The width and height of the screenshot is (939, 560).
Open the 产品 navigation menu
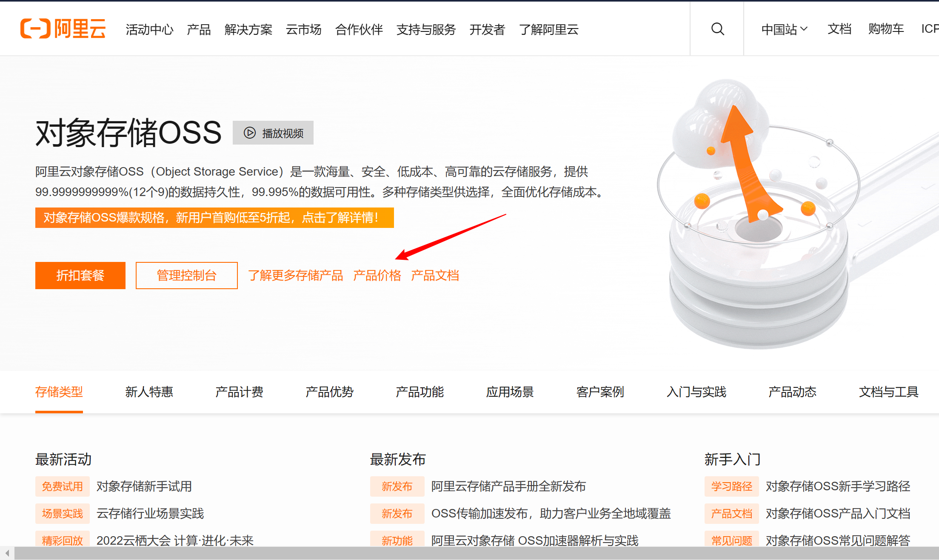(199, 30)
